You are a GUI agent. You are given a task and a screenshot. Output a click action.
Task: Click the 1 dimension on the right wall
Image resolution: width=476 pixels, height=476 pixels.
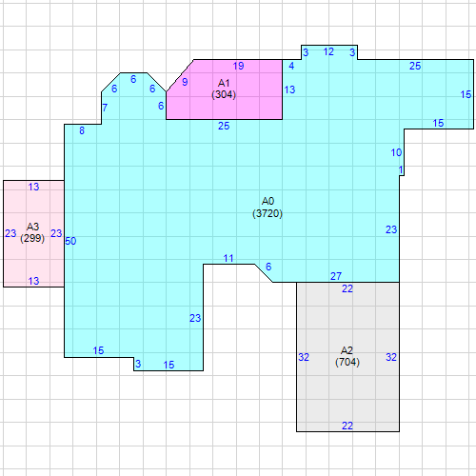pyautogui.click(x=401, y=170)
